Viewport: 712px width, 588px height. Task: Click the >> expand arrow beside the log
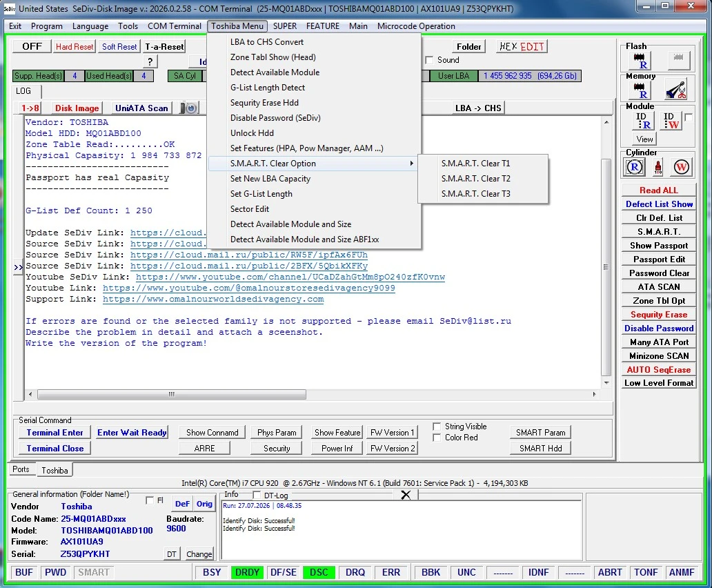(x=18, y=268)
